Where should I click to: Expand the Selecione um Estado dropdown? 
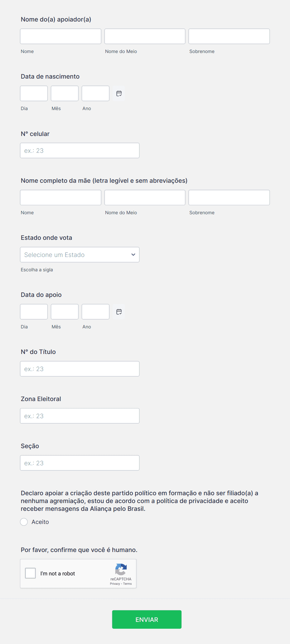[80, 255]
